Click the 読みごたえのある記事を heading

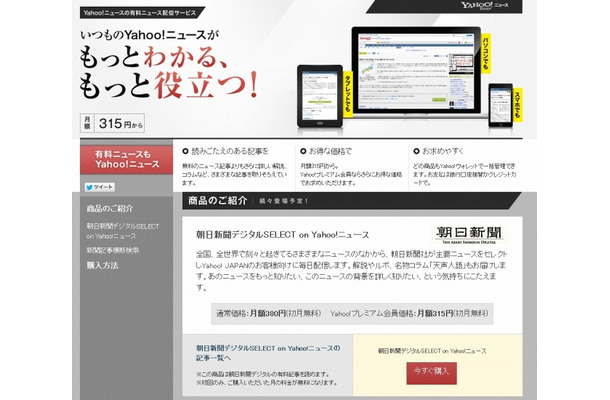point(226,151)
